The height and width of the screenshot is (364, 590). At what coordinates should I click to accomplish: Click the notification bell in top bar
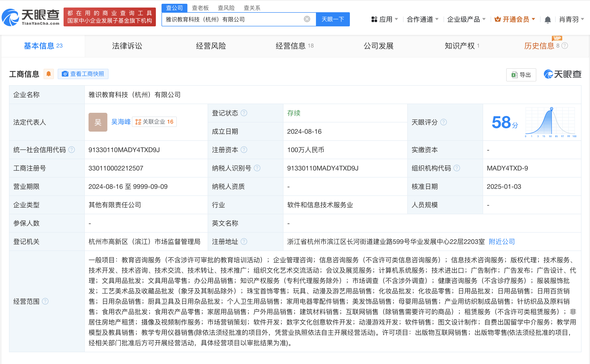point(548,20)
